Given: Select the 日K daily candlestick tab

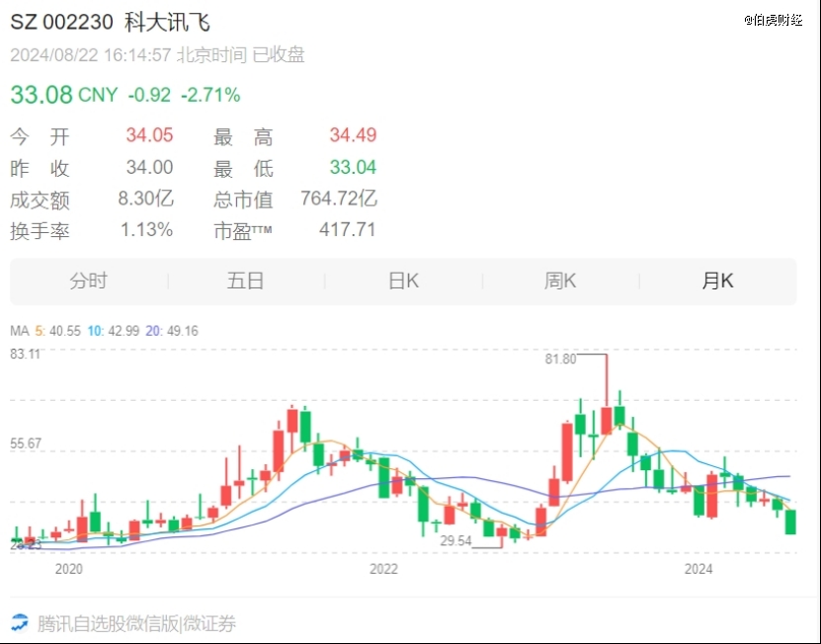Looking at the screenshot, I should tap(403, 282).
